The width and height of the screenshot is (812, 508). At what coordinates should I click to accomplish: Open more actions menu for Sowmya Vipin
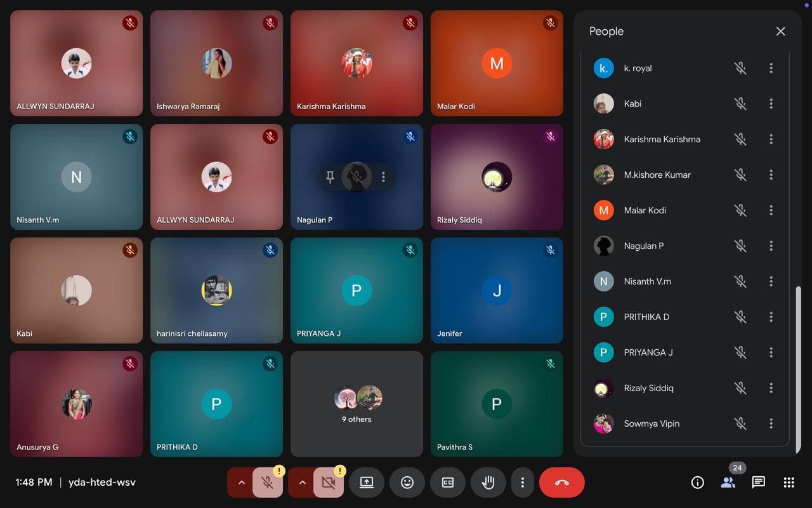(x=771, y=424)
